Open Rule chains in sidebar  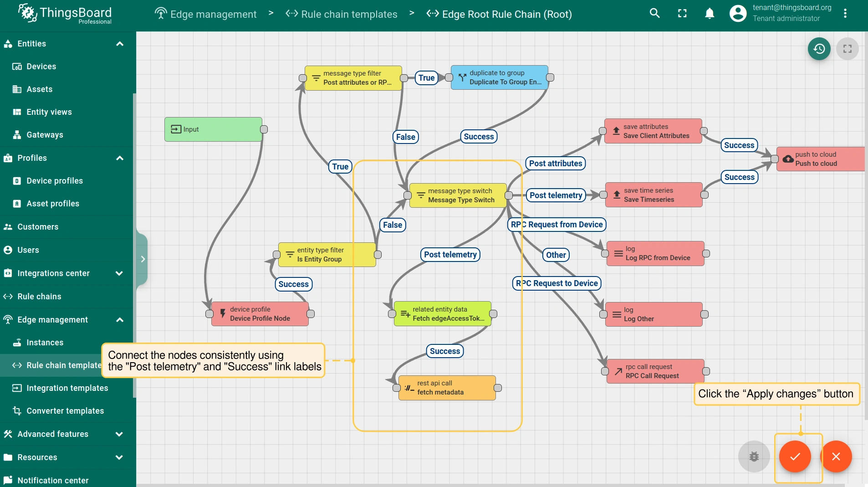point(39,297)
